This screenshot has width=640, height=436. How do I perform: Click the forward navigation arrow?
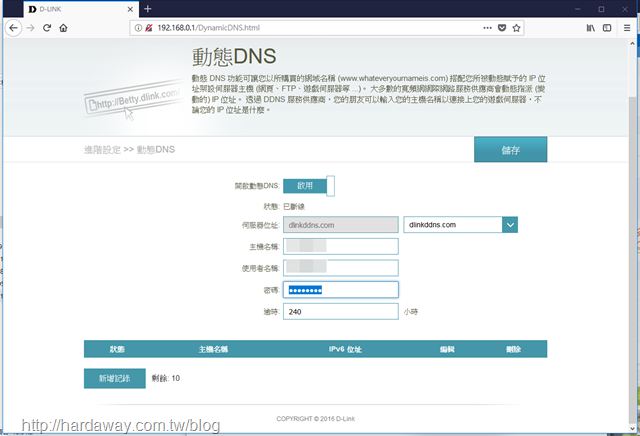tap(30, 28)
